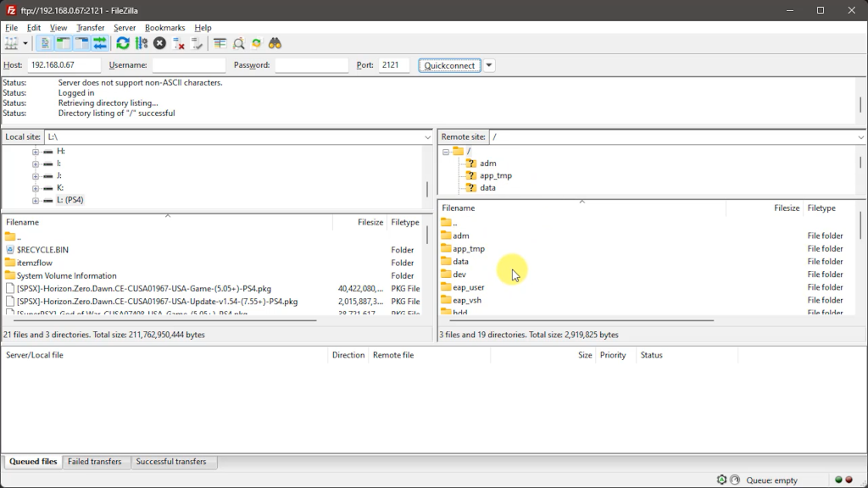Screen dimensions: 868x488
Task: Click the Username input field
Action: click(x=189, y=65)
